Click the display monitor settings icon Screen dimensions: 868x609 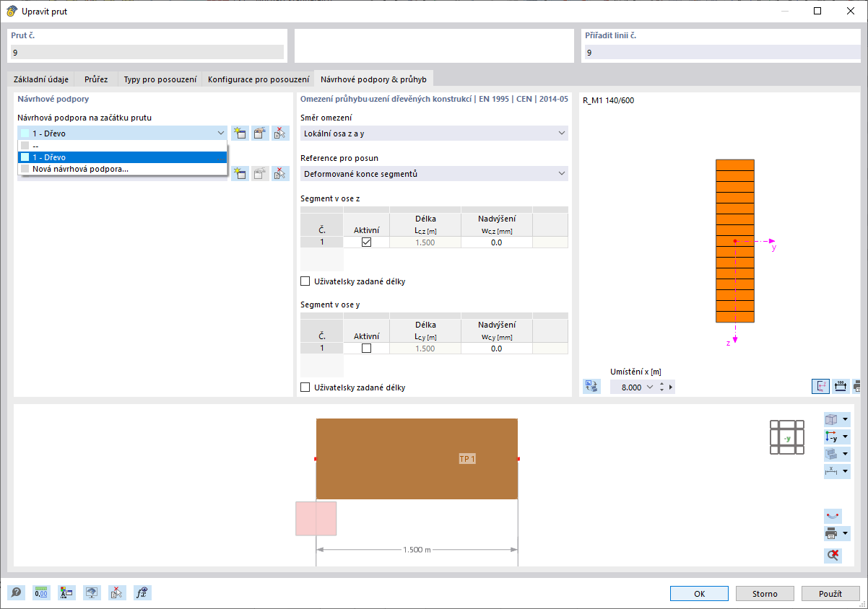(x=92, y=593)
